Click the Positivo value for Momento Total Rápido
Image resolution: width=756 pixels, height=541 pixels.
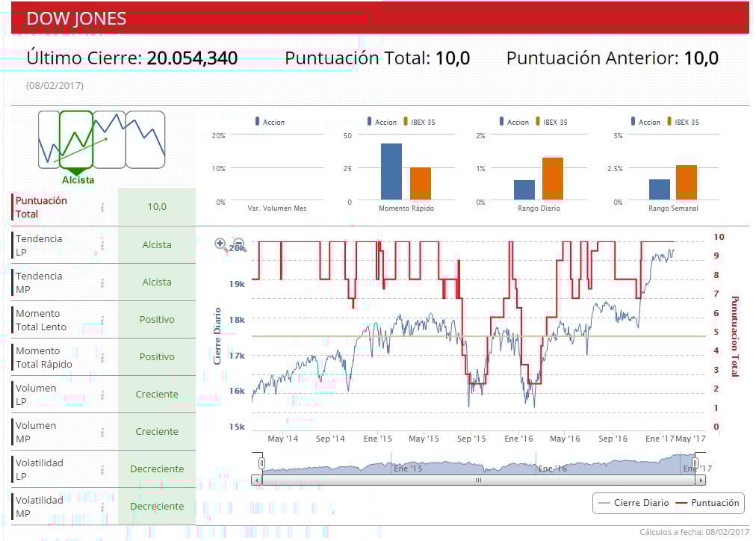click(157, 357)
